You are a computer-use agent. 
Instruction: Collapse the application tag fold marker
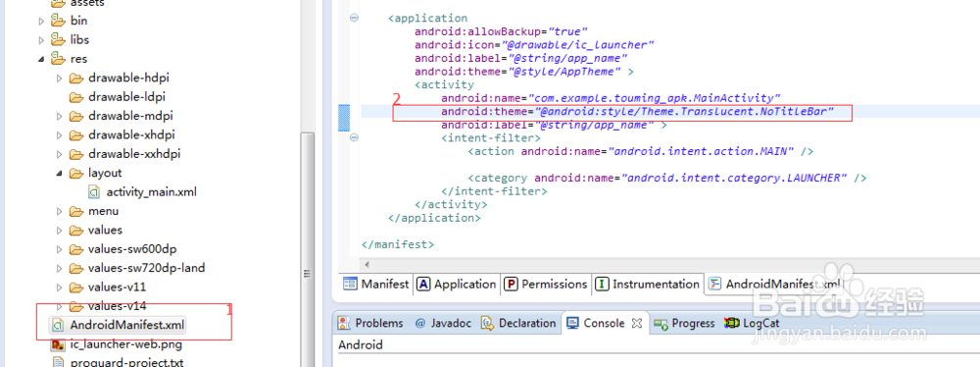354,19
